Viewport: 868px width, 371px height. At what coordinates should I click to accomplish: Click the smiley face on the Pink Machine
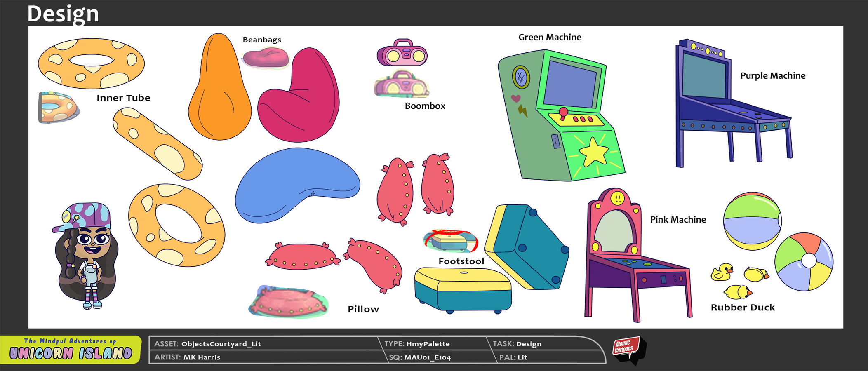617,198
